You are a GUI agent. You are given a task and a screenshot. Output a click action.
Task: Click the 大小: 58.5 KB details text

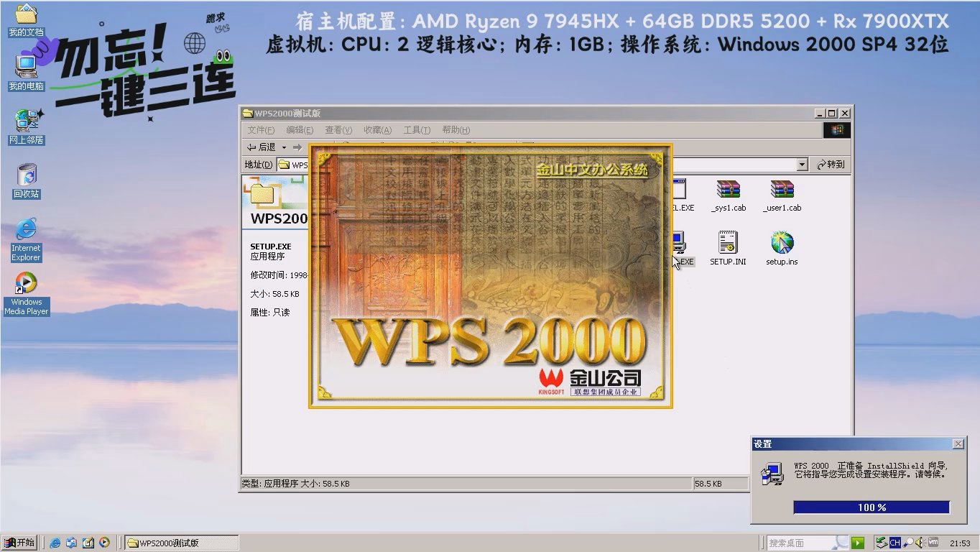(x=274, y=294)
